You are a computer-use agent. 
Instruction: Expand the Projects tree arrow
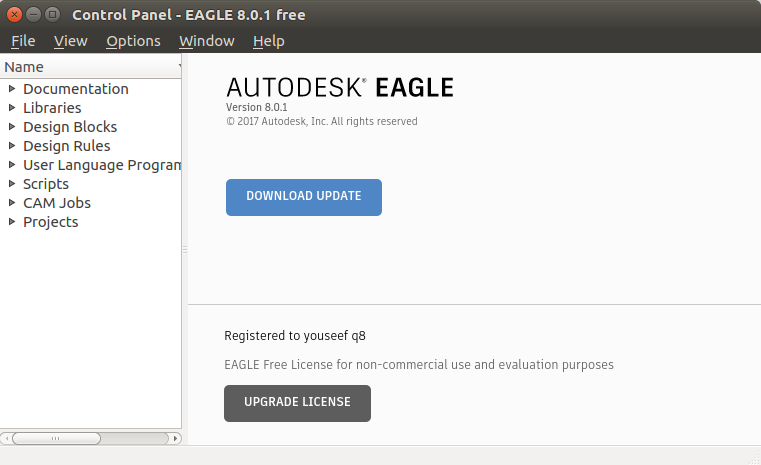(x=12, y=222)
